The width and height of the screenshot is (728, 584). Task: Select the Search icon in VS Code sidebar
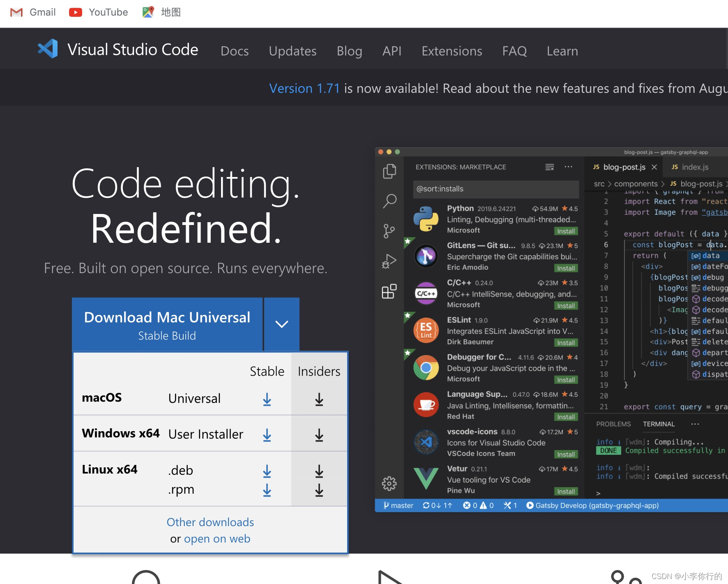pyautogui.click(x=389, y=201)
